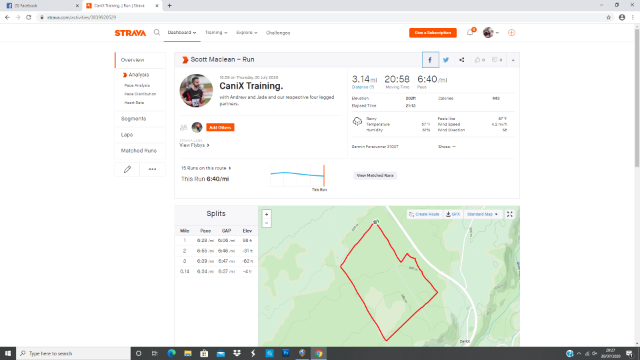
Task: Open Dropbox from taskbar
Action: 237,353
